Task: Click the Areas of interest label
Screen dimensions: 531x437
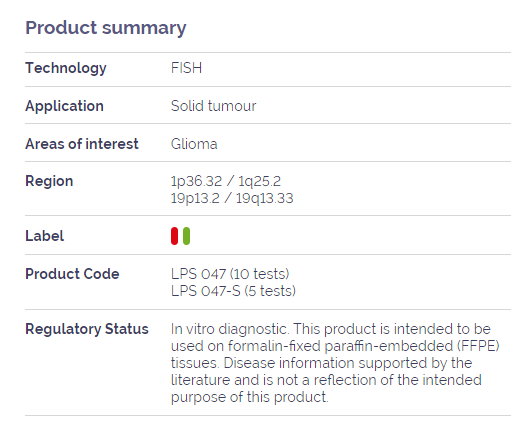Action: pos(82,144)
